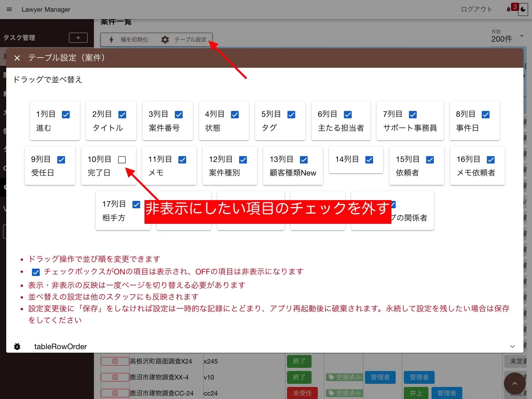Click the bug icon beside tableRowOrder
Viewport: 532px width, 399px height.
(x=17, y=346)
